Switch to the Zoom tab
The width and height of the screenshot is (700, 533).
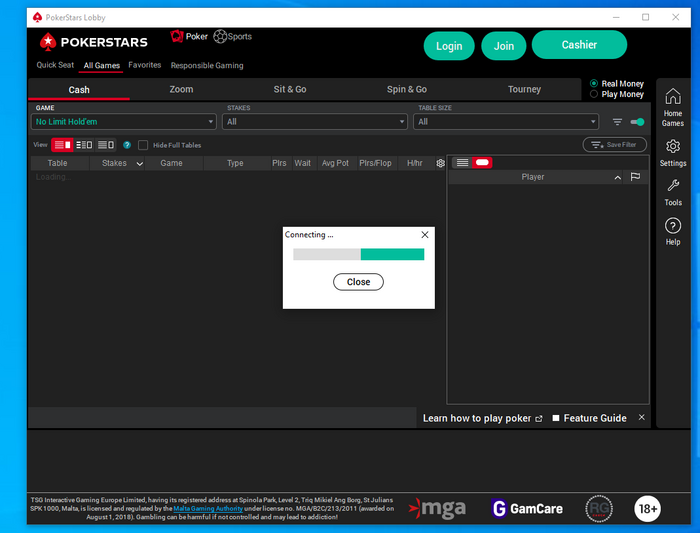pyautogui.click(x=181, y=89)
